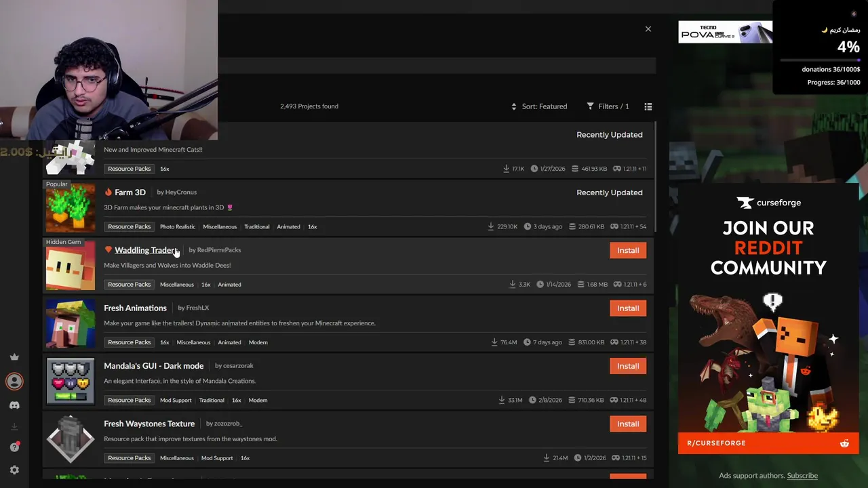Click Animated tag on Waddling Traders
Image resolution: width=868 pixels, height=488 pixels.
coord(229,285)
